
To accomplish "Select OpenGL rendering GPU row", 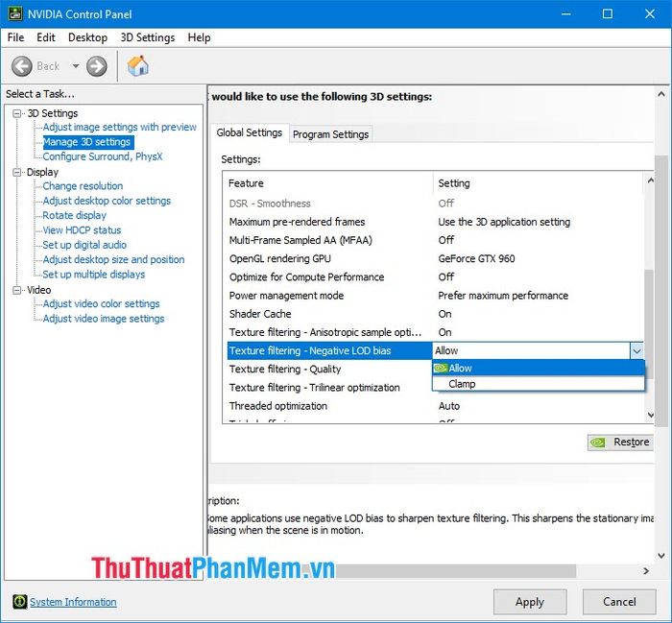I will pos(433,259).
